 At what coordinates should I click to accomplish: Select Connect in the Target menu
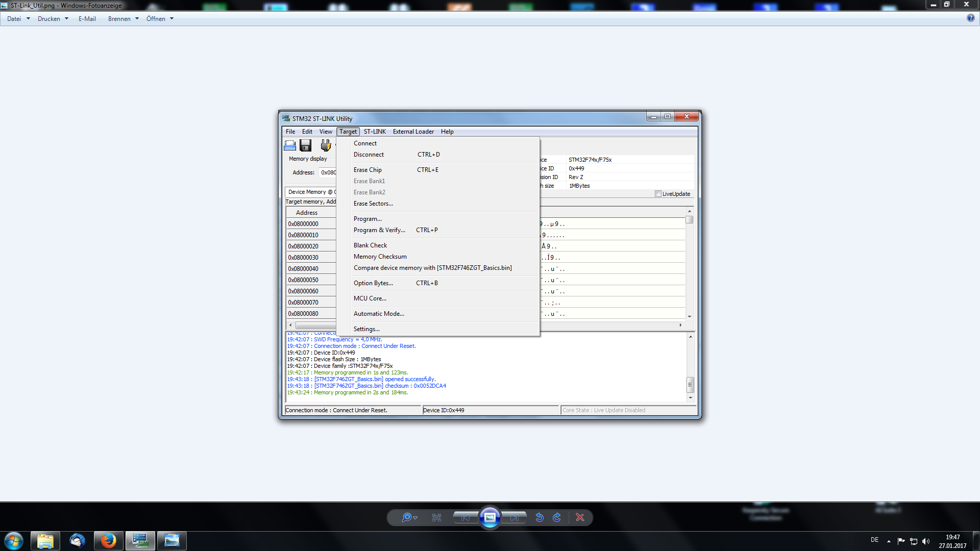438,143
